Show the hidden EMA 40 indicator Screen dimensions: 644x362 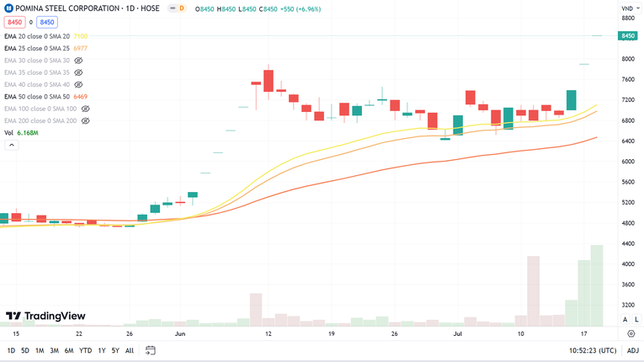pos(78,85)
